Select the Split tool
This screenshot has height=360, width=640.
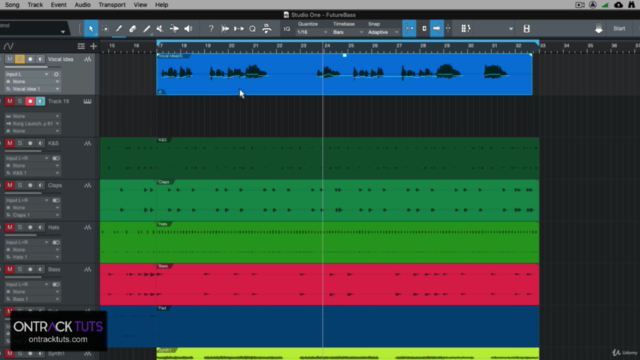click(x=119, y=29)
